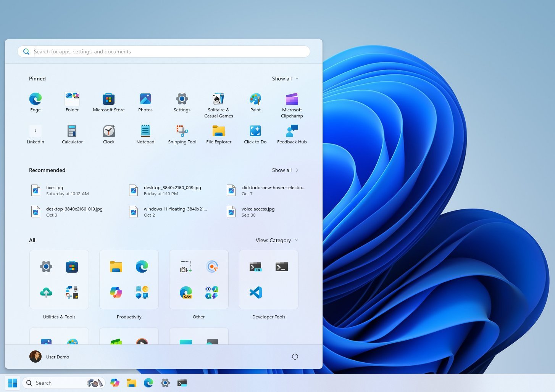Launch Feedback Hub
The height and width of the screenshot is (392, 555).
click(x=292, y=132)
